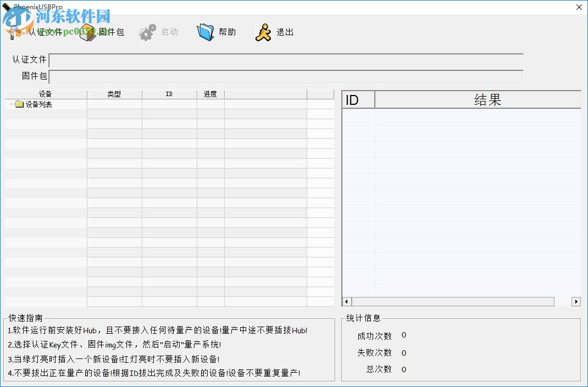The image size is (588, 387).
Task: Select the 设备列表 entry in the device tree
Action: [40, 104]
